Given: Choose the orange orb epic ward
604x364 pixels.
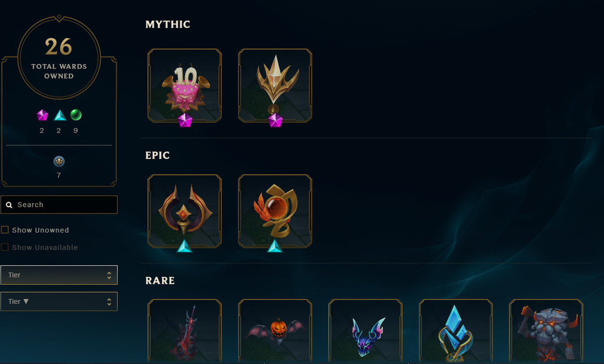Looking at the screenshot, I should (x=275, y=211).
